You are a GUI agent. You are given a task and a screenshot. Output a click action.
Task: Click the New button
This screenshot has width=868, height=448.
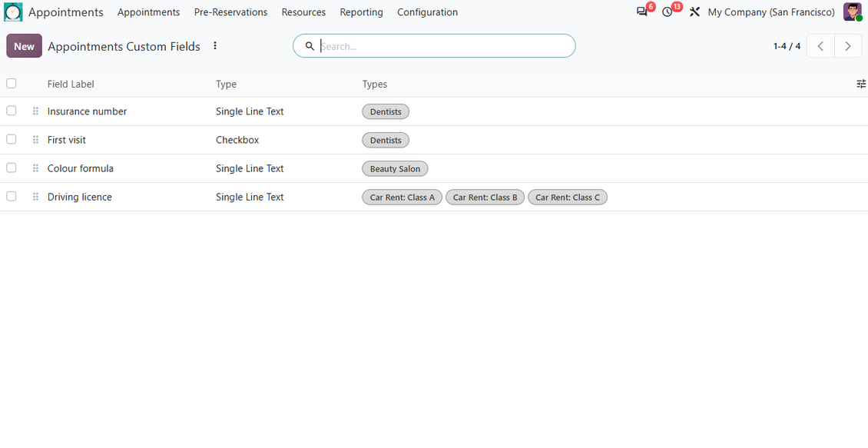pyautogui.click(x=25, y=46)
